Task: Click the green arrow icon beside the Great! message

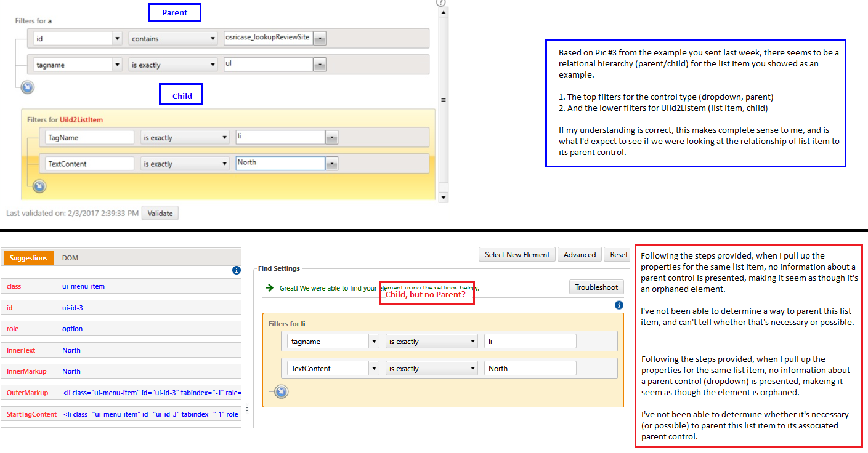Action: [x=269, y=287]
